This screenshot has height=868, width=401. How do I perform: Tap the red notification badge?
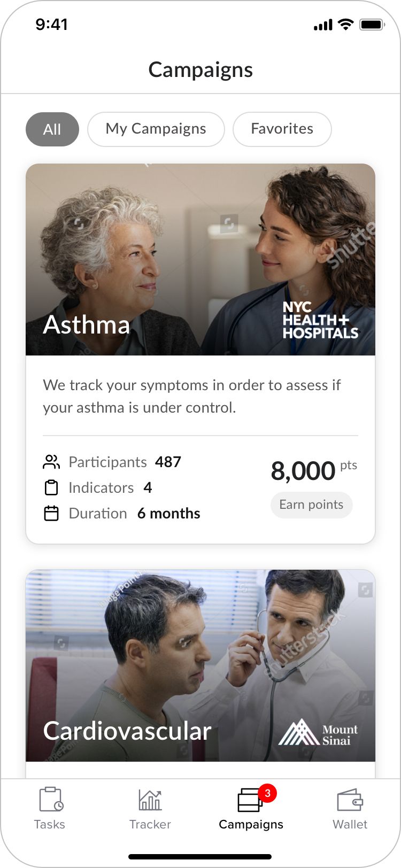pos(267,793)
